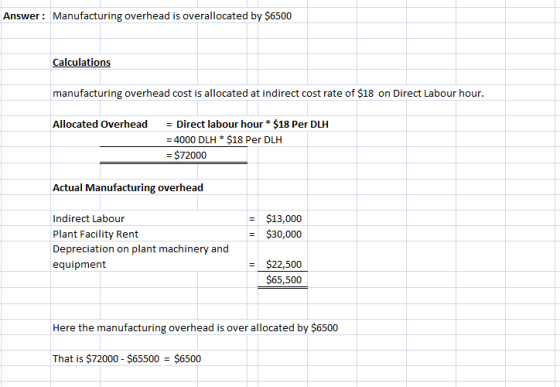Image resolution: width=560 pixels, height=387 pixels.
Task: Select the '$65,500' total cell
Action: 284,280
